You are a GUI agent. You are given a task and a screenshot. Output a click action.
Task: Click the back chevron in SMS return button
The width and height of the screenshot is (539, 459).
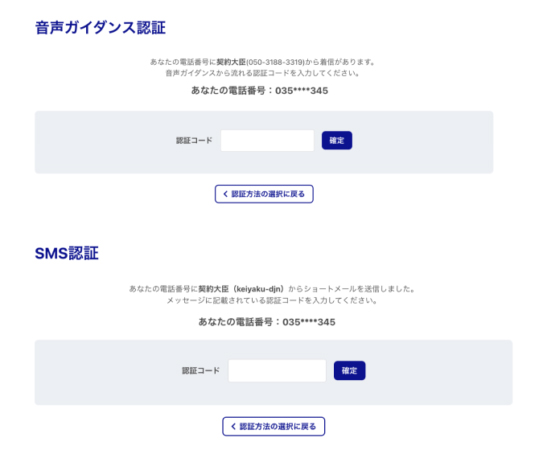tap(233, 426)
